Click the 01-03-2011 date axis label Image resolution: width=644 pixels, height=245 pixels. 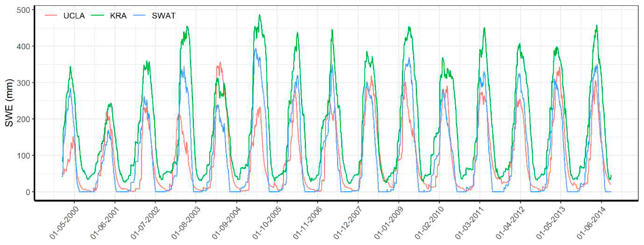(x=470, y=223)
